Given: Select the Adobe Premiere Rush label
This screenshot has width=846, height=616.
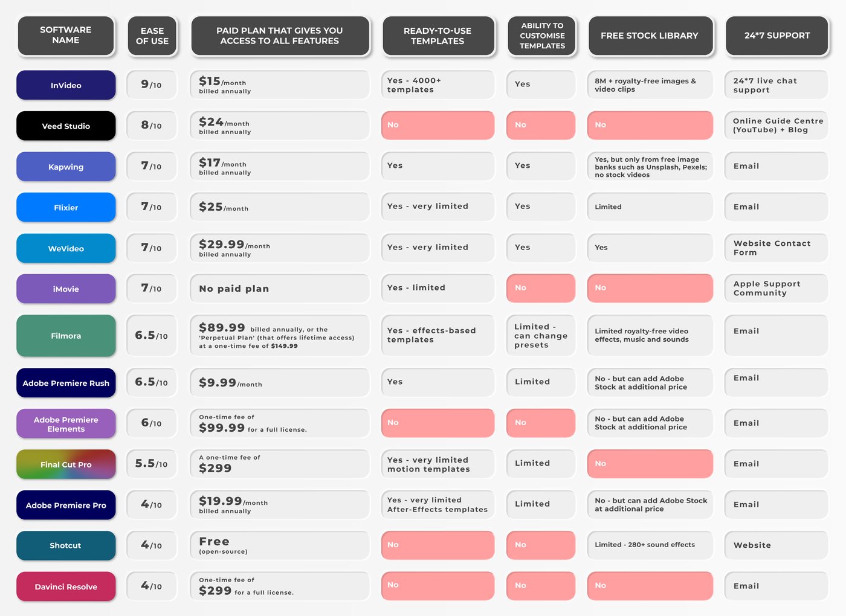Looking at the screenshot, I should pos(66,383).
